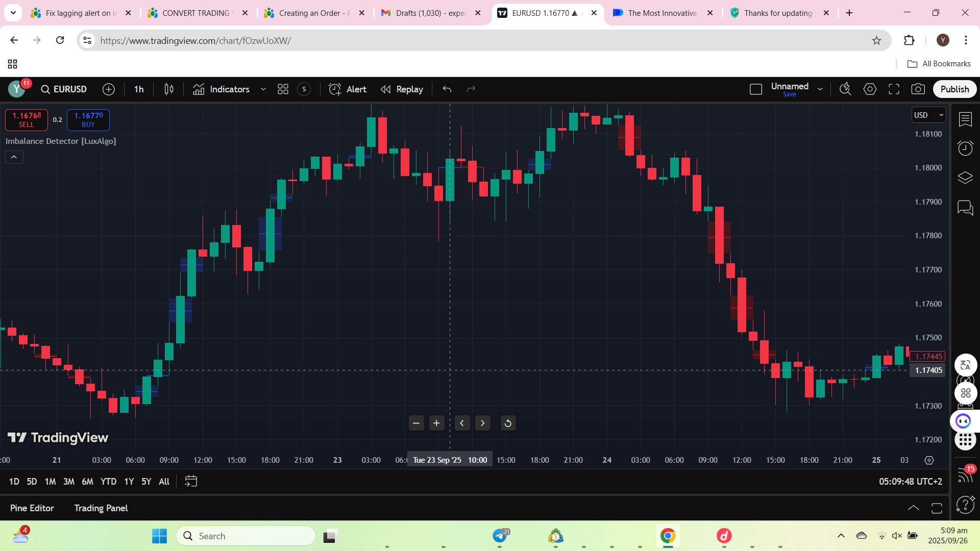The width and height of the screenshot is (980, 551).
Task: Enter fullscreen chart mode
Action: (x=894, y=89)
